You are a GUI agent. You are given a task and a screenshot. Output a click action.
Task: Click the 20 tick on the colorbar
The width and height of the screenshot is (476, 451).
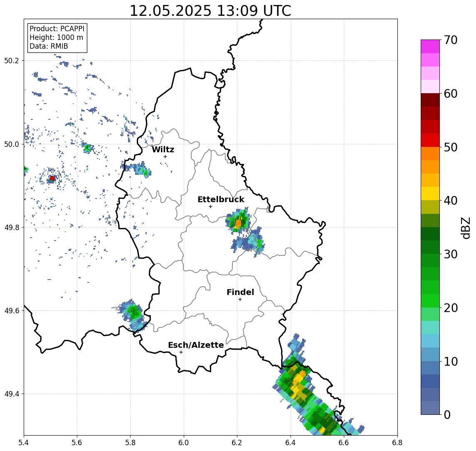451,308
